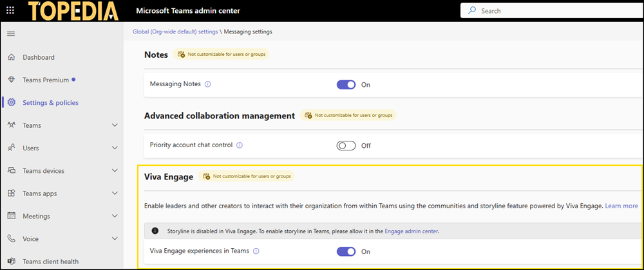Disable Viva Engage experiences in Teams toggle

[x=346, y=251]
